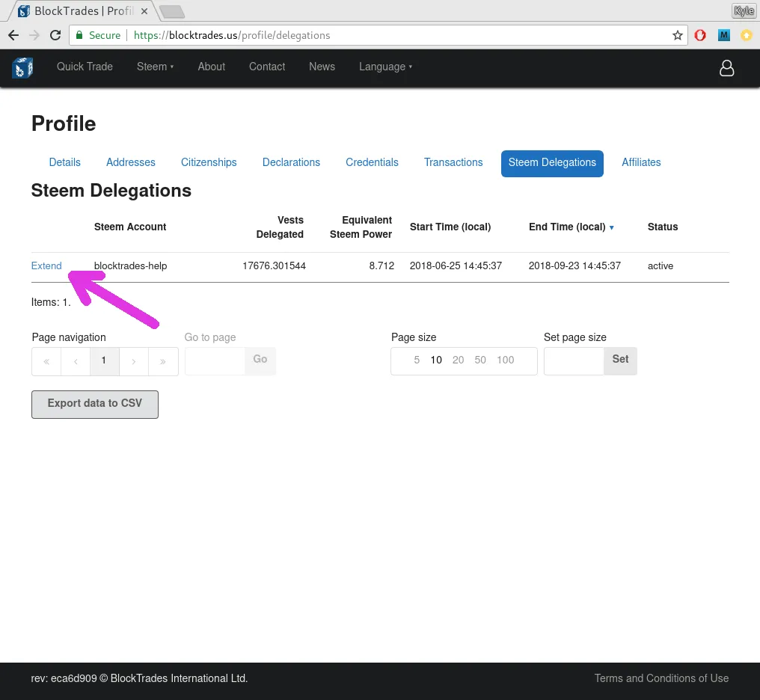760x700 pixels.
Task: Focus the Go to page input
Action: (215, 361)
